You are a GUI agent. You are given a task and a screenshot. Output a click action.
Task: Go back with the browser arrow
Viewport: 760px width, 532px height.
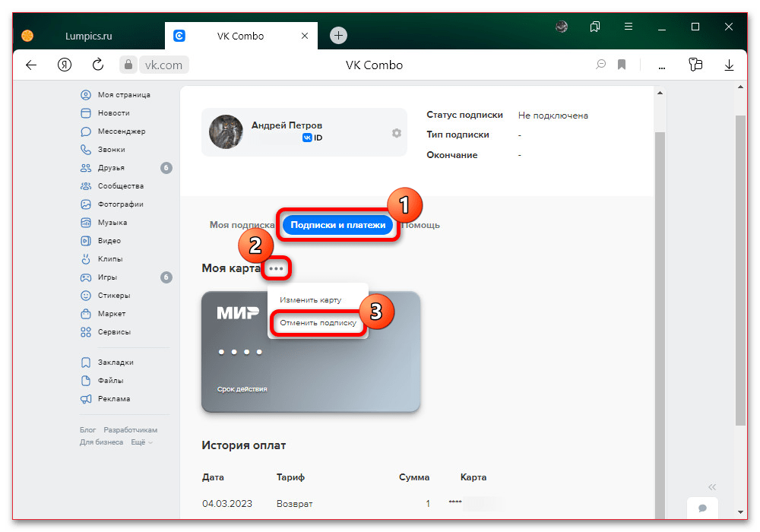tap(31, 65)
